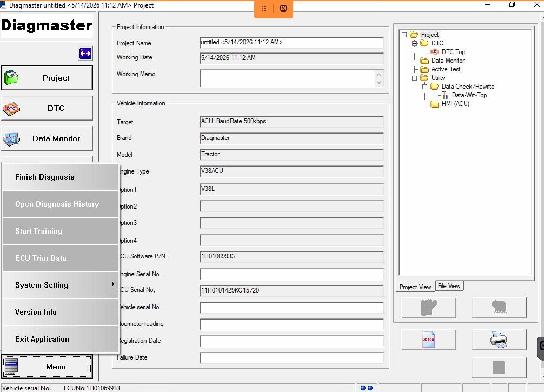Click the Engine Serial No. input field
Image resolution: width=544 pixels, height=392 pixels.
(292, 274)
